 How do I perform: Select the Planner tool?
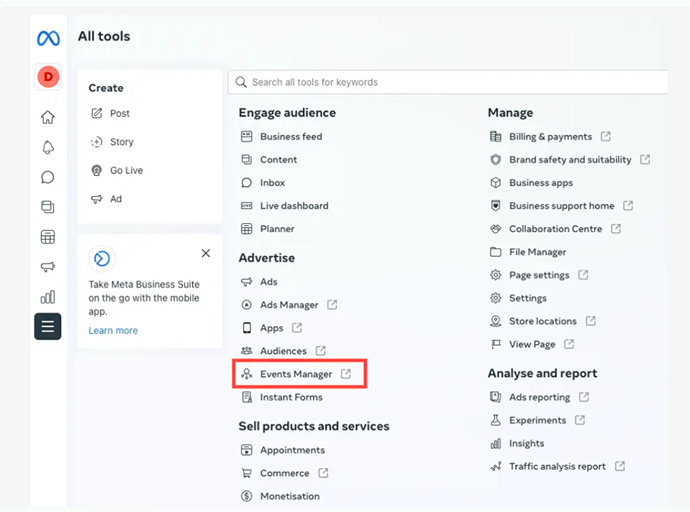277,229
